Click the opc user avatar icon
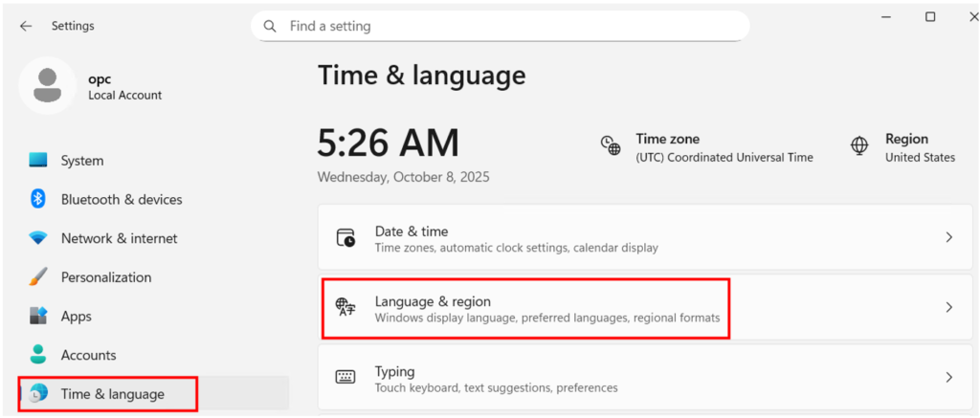This screenshot has width=980, height=418. [47, 86]
